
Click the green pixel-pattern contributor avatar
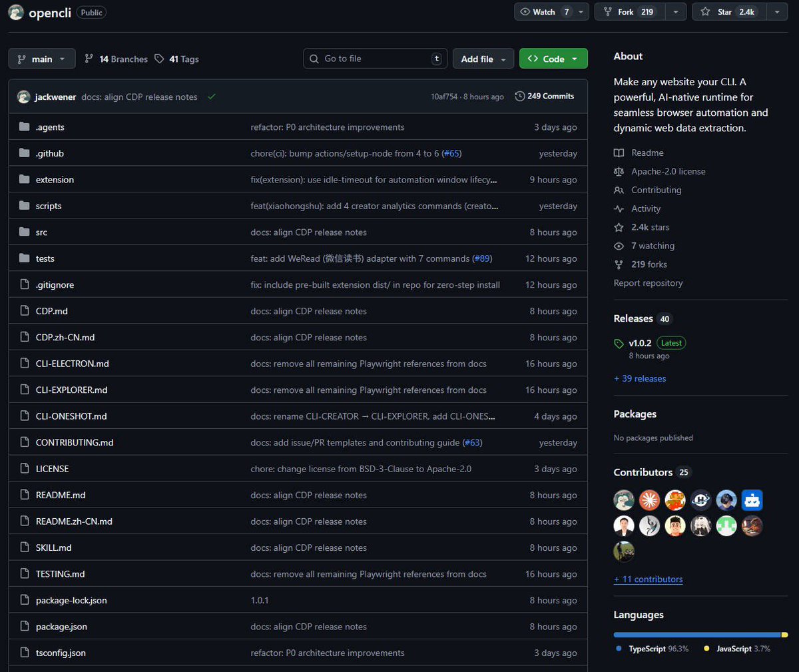point(726,525)
